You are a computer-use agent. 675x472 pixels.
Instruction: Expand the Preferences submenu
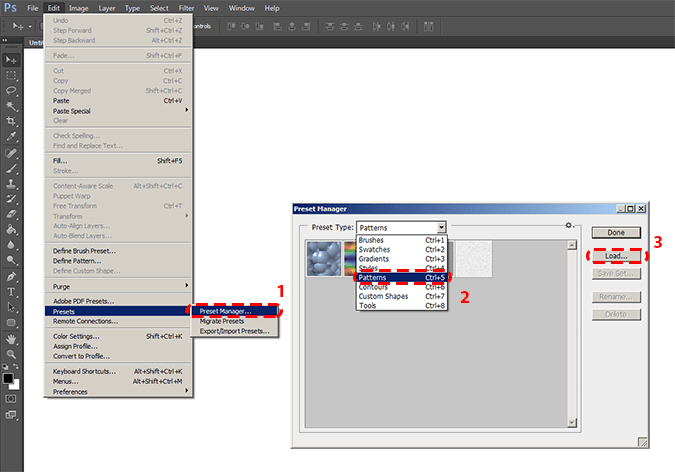118,391
